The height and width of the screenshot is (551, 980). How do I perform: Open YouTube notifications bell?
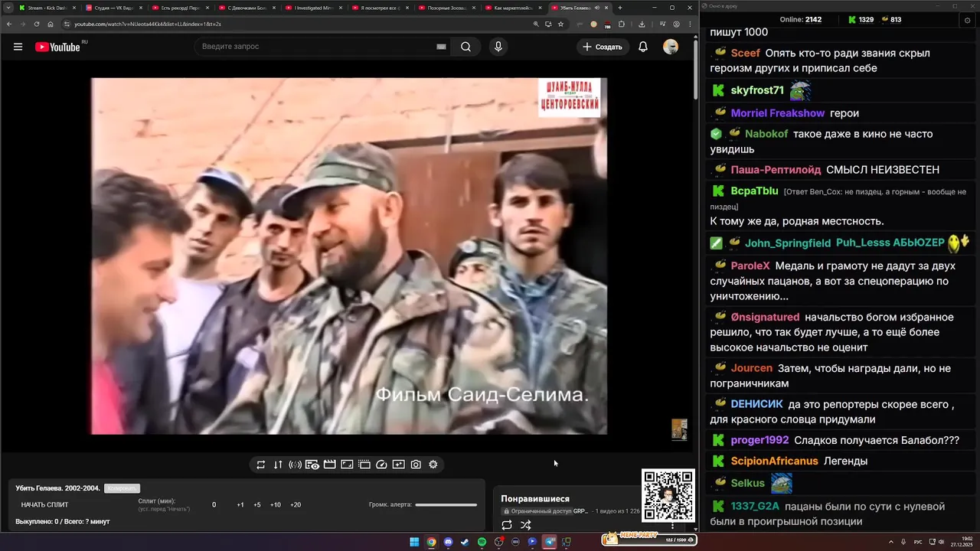pos(643,47)
